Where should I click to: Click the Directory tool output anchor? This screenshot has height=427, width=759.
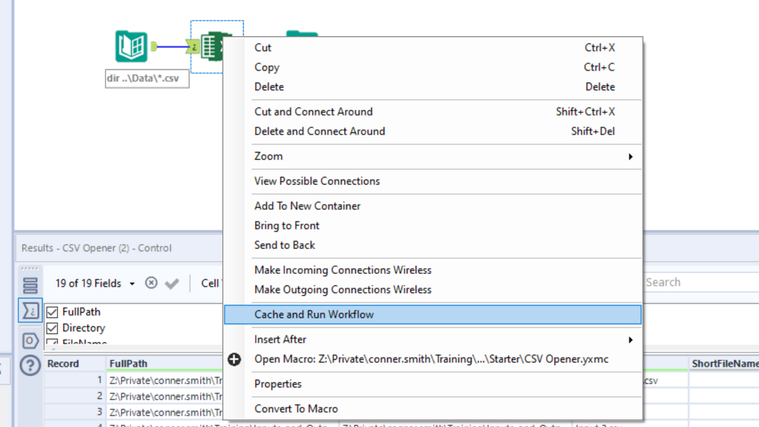click(154, 46)
